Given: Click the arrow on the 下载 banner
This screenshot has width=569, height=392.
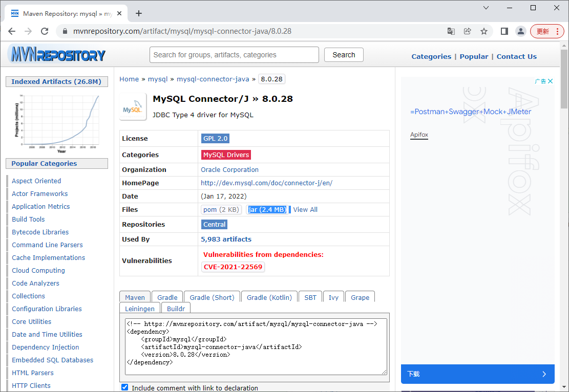Looking at the screenshot, I should point(544,374).
